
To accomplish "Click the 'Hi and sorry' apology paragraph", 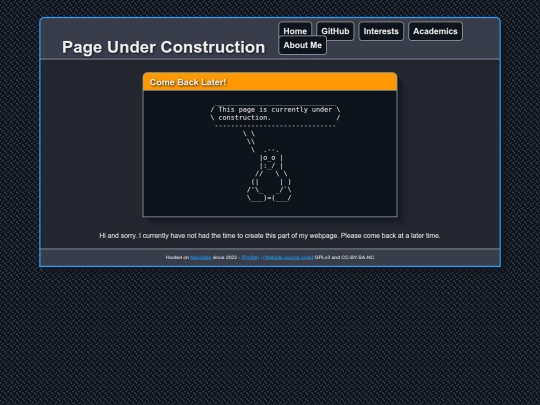I will coord(270,236).
